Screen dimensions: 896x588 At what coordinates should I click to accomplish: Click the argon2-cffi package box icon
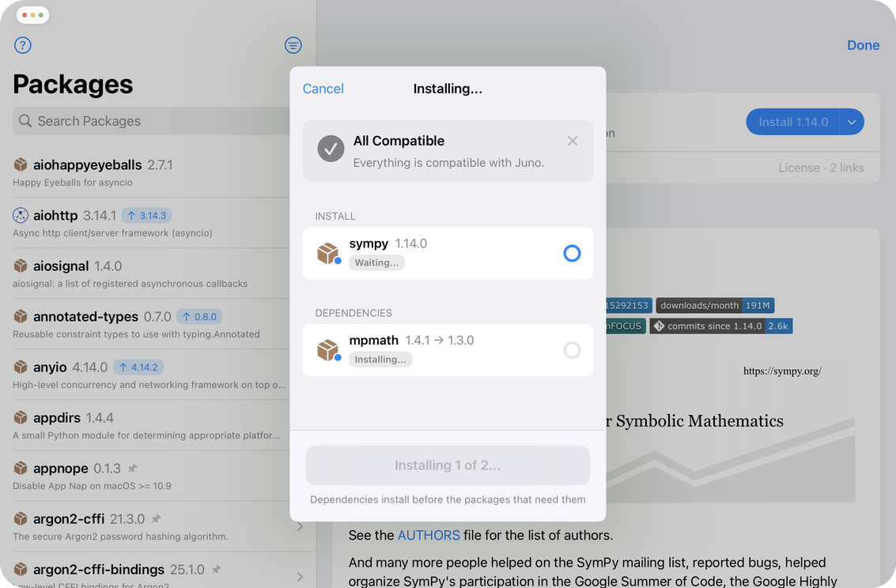tap(21, 518)
